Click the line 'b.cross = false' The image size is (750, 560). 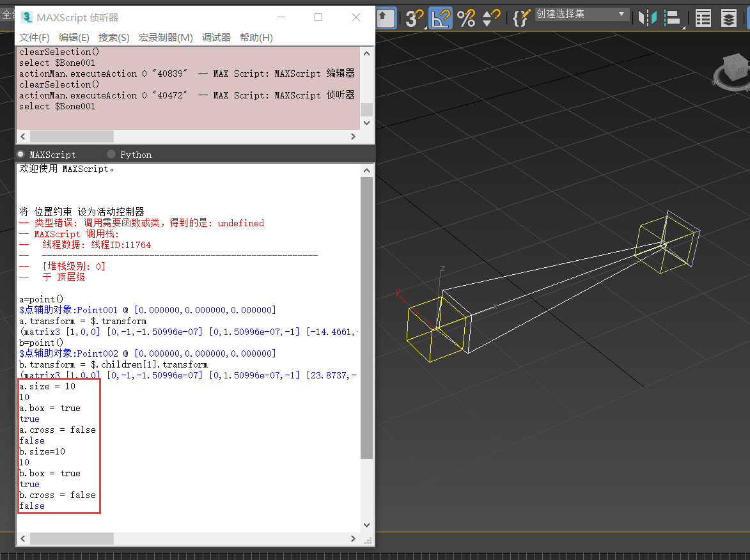[x=58, y=495]
